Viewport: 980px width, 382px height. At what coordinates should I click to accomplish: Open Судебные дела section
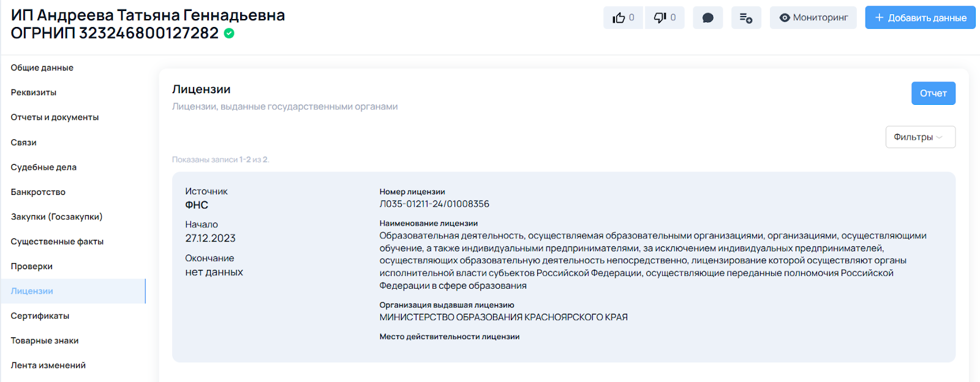[43, 167]
